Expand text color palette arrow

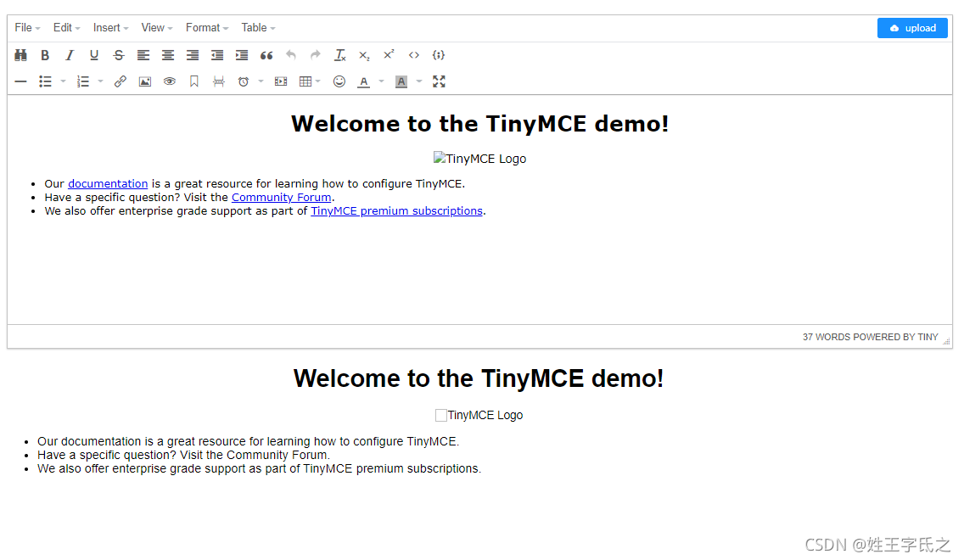381,81
